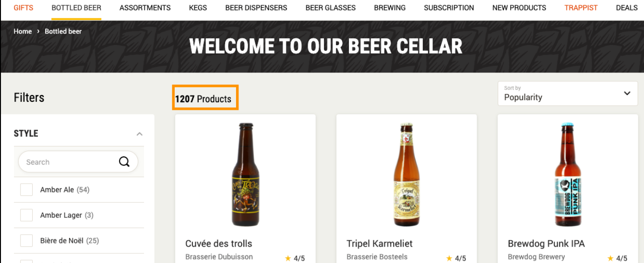Open the Cuvée des trolls product title
The height and width of the screenshot is (263, 644).
click(x=218, y=243)
